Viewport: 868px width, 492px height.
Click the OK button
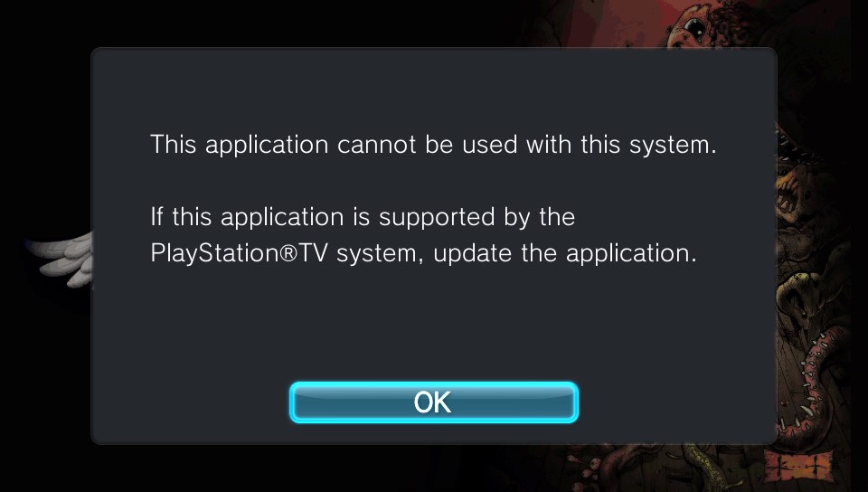pos(433,402)
